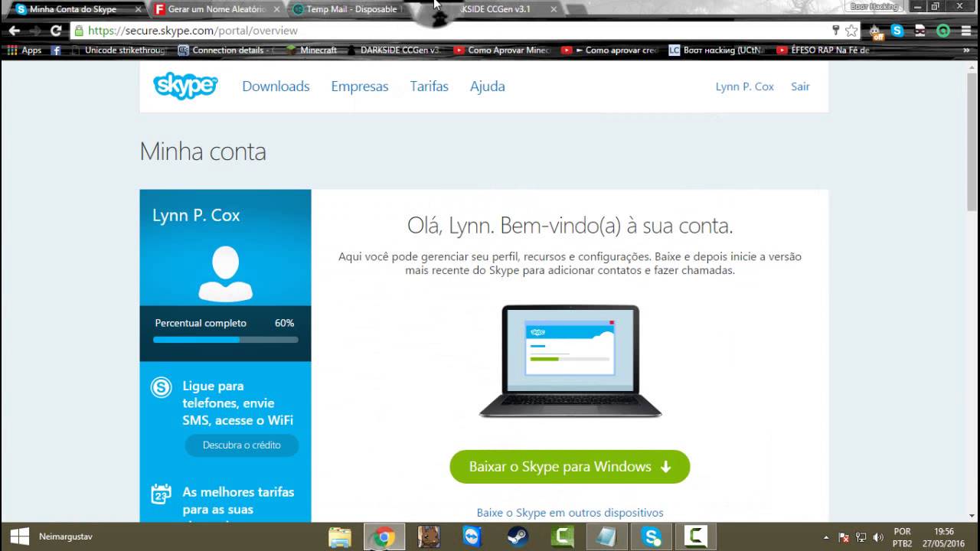
Task: Open File Explorer from taskbar
Action: pyautogui.click(x=340, y=537)
